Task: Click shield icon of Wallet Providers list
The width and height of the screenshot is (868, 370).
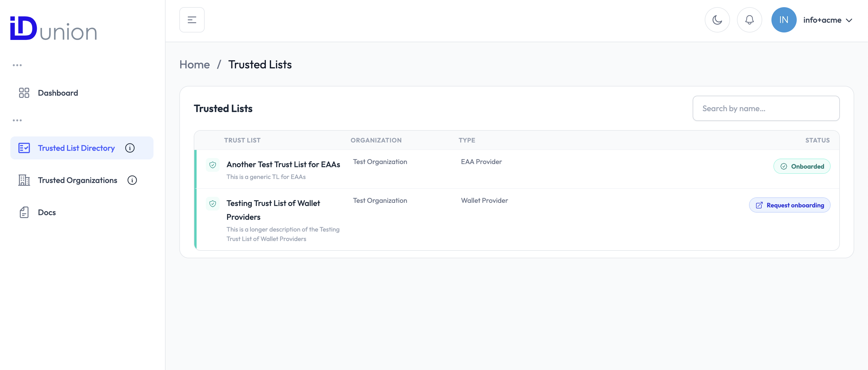Action: coord(213,204)
